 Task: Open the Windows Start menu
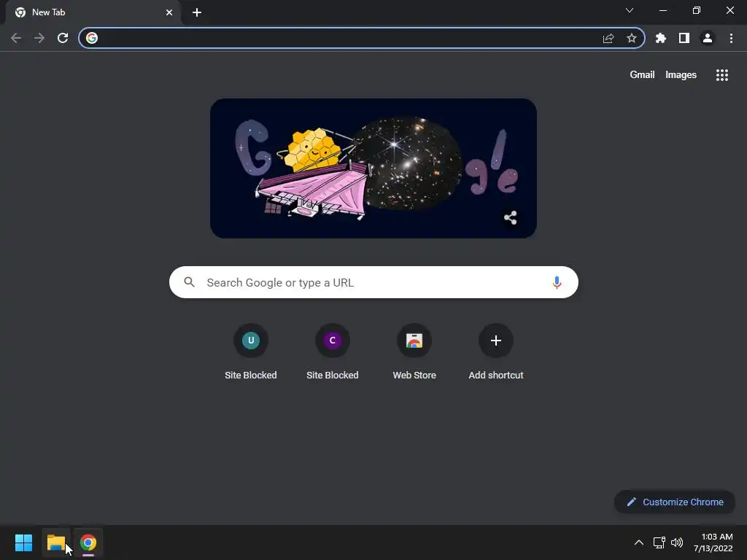23,542
